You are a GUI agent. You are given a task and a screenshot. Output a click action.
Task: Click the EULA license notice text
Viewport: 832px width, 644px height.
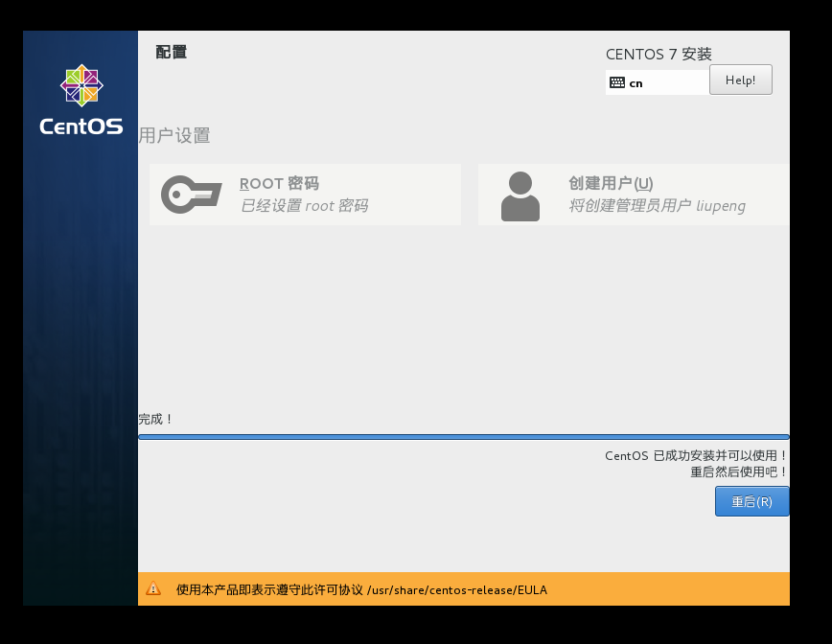tap(361, 590)
